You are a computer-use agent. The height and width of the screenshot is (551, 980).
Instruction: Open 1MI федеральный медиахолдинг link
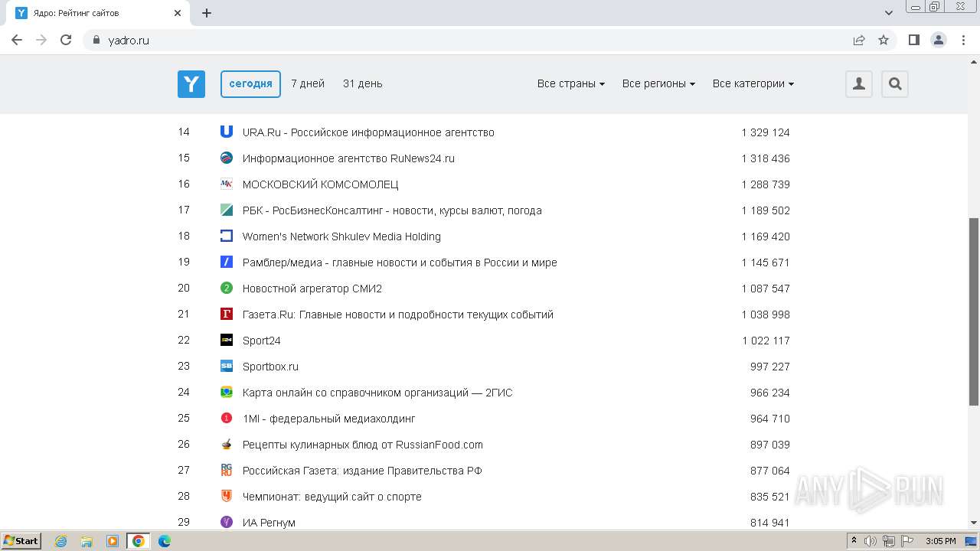(x=328, y=419)
